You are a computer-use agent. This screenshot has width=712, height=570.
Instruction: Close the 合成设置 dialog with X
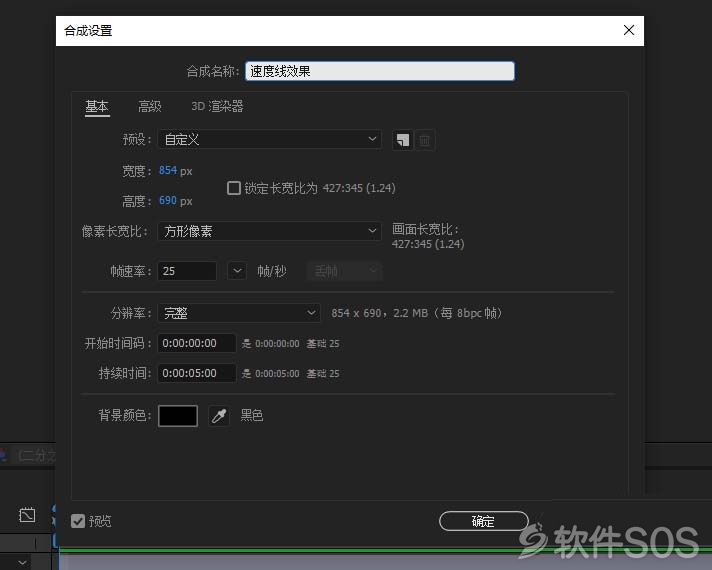(x=629, y=30)
